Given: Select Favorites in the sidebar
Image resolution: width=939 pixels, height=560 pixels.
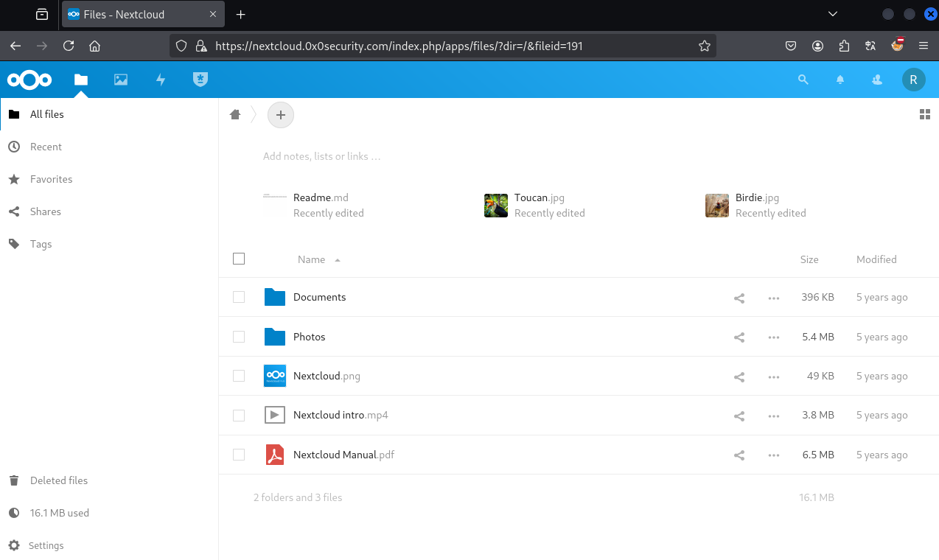Looking at the screenshot, I should (x=51, y=179).
